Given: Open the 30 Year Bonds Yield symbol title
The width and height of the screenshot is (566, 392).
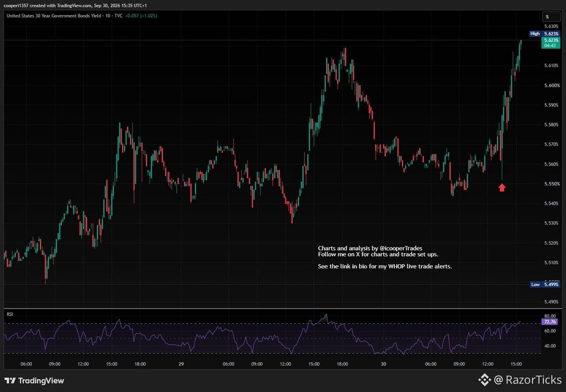Looking at the screenshot, I should click(54, 16).
